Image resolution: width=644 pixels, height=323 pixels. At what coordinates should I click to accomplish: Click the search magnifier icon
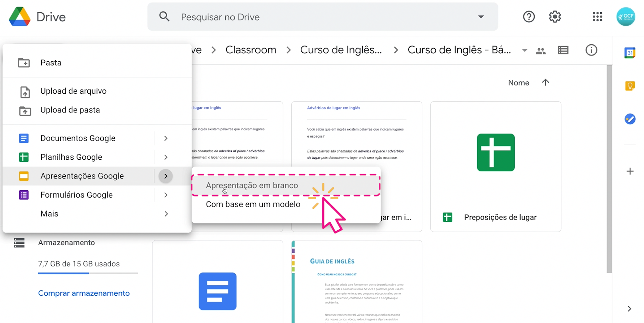164,17
